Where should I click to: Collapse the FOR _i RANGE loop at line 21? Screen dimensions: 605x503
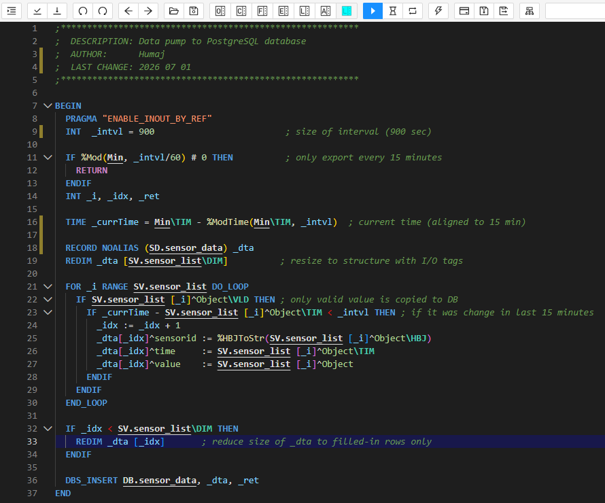coord(47,287)
